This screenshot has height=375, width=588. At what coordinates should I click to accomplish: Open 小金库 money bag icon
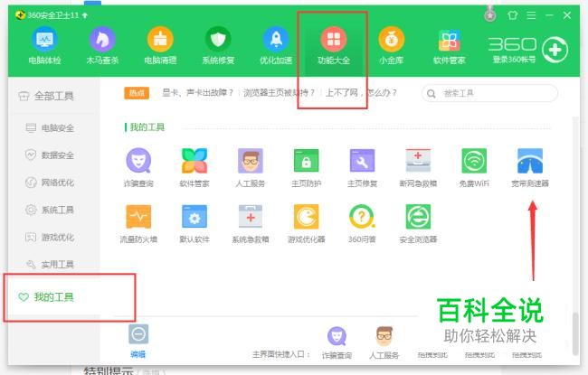(391, 39)
